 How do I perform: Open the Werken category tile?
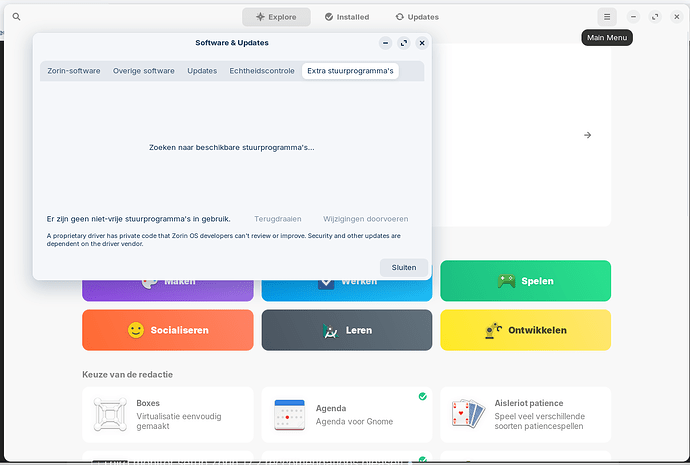(347, 290)
